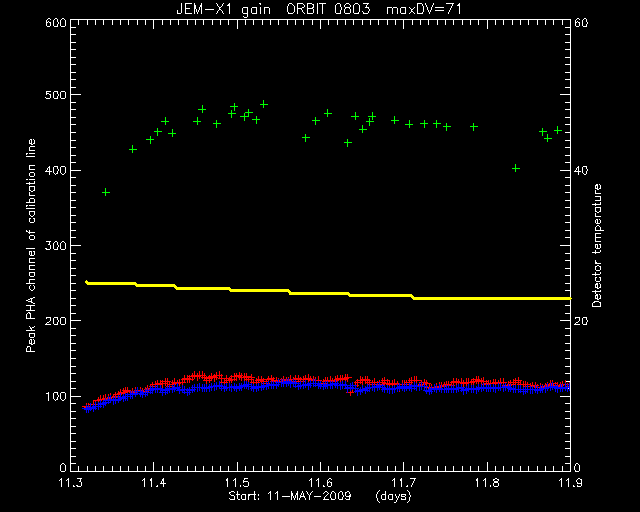This screenshot has height=512, width=640.
Task: Click the isolated red point dipping near 11.63
Action: coord(350,392)
